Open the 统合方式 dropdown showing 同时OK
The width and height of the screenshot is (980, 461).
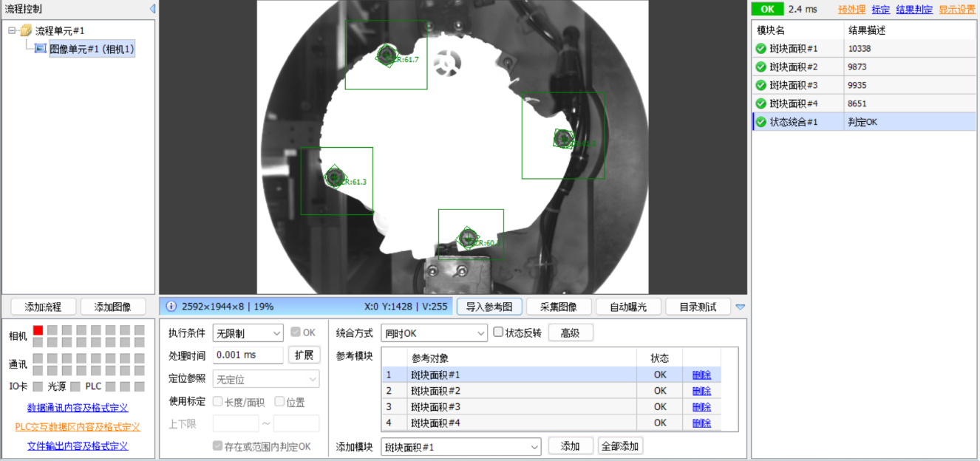[434, 334]
